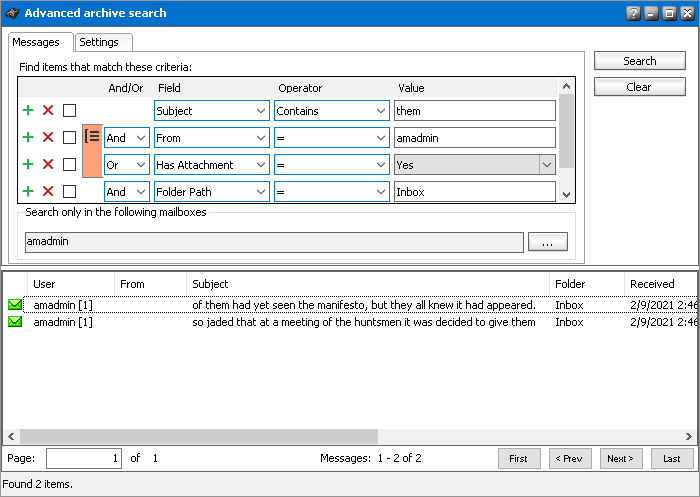700x497 pixels.
Task: Expand the Subject field dropdown
Action: click(261, 111)
